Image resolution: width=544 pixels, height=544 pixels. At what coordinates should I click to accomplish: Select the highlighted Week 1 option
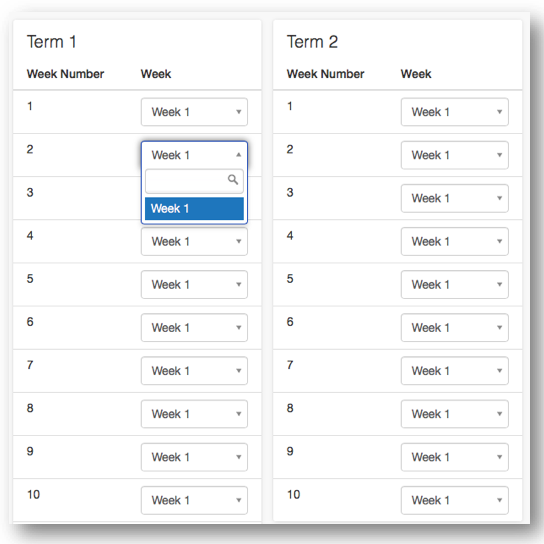point(194,209)
